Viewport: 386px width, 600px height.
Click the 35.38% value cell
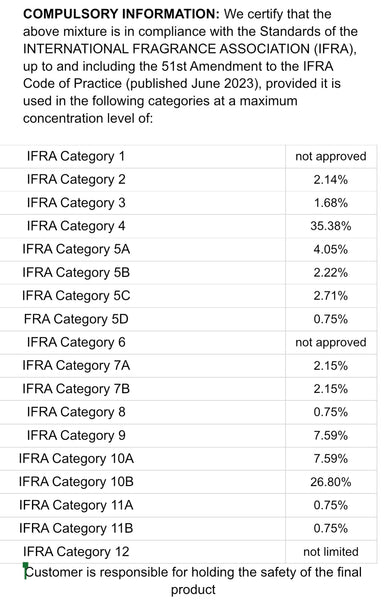click(331, 226)
